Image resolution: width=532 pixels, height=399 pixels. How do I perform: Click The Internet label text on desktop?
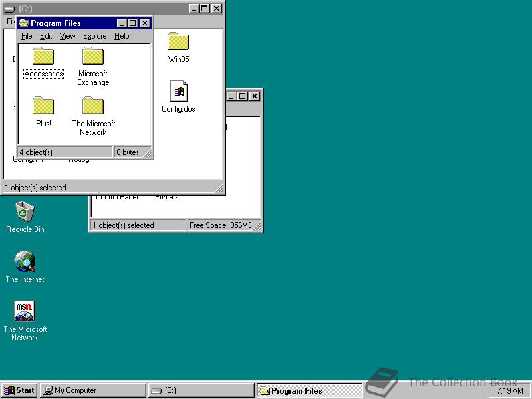25,279
